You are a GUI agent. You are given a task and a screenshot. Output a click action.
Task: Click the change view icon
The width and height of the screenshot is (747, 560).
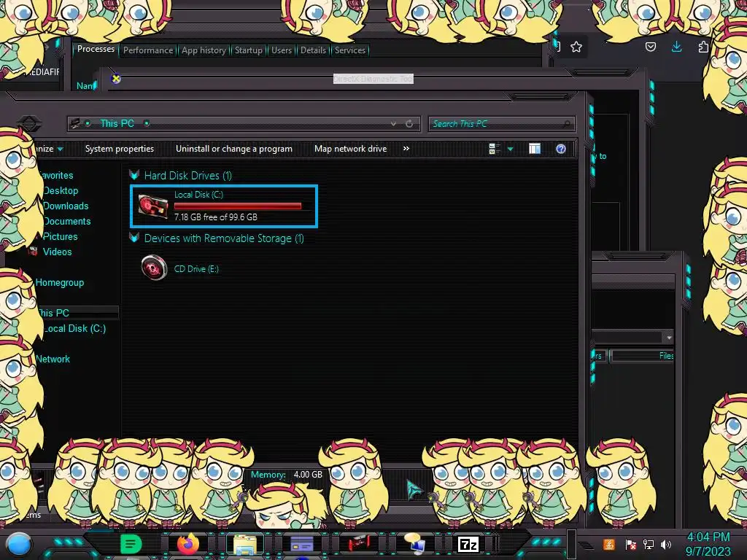495,149
